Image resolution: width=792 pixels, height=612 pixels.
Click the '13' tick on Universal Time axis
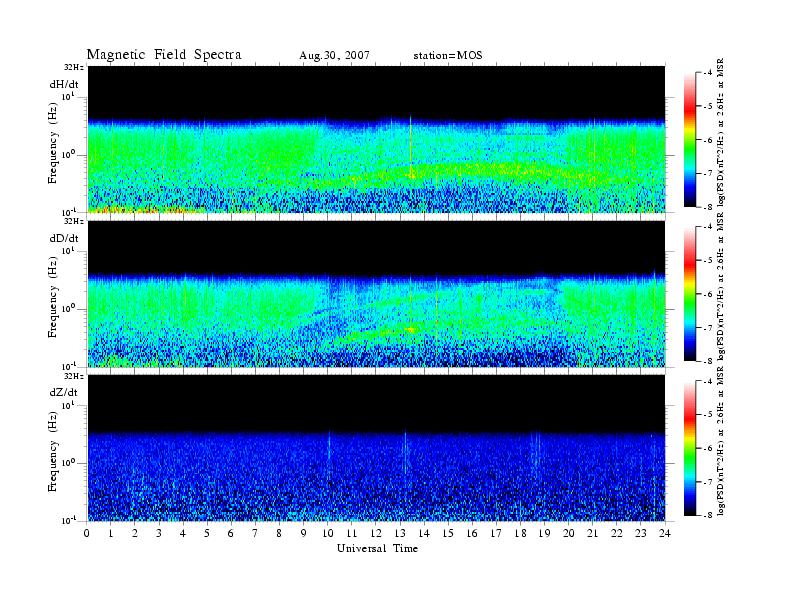point(400,533)
